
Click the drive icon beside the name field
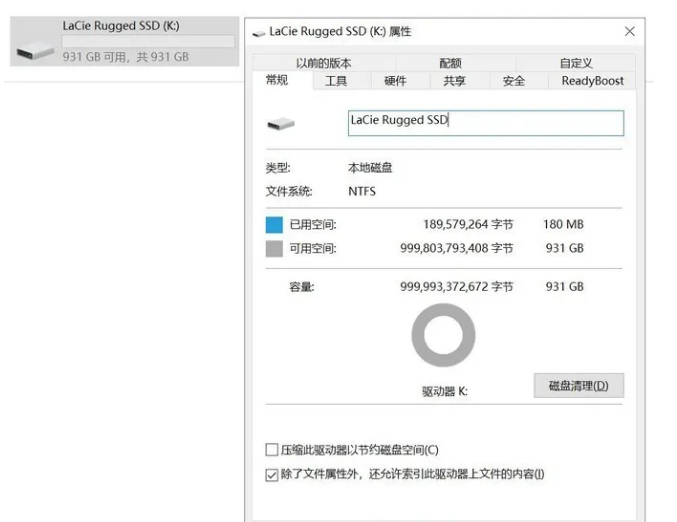click(281, 124)
